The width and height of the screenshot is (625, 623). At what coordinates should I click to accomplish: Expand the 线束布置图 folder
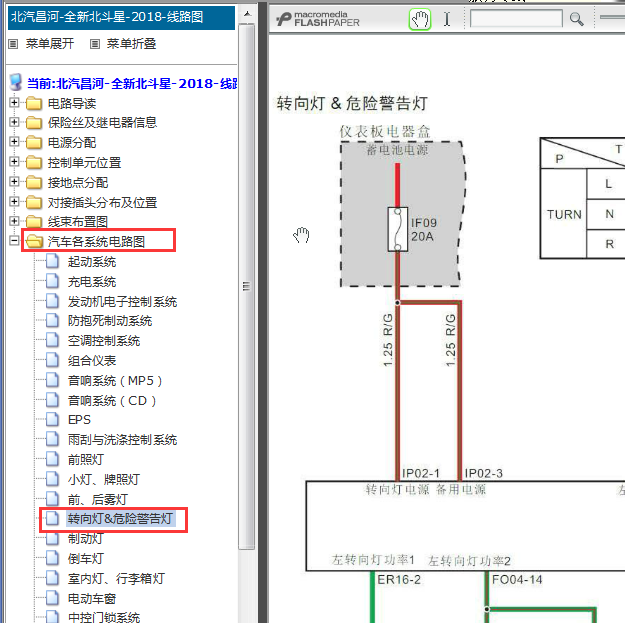coord(14,221)
